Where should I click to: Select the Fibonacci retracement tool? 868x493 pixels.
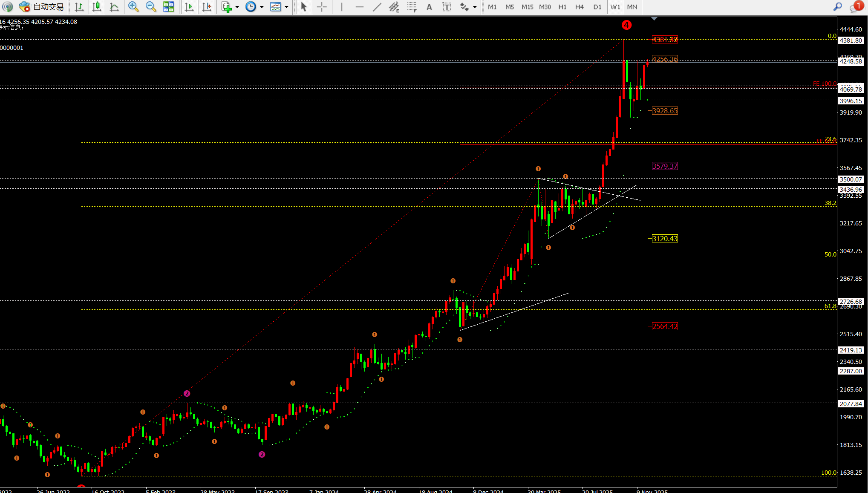tap(412, 7)
